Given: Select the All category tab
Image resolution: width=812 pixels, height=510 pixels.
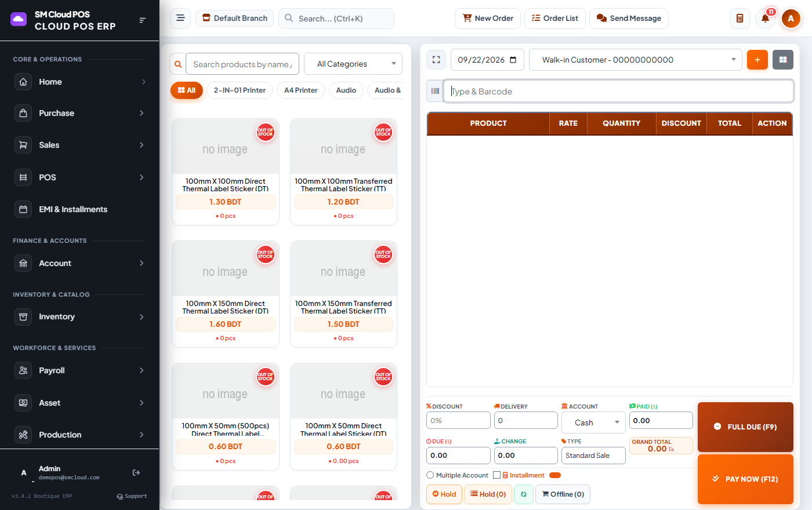Looking at the screenshot, I should (x=187, y=90).
